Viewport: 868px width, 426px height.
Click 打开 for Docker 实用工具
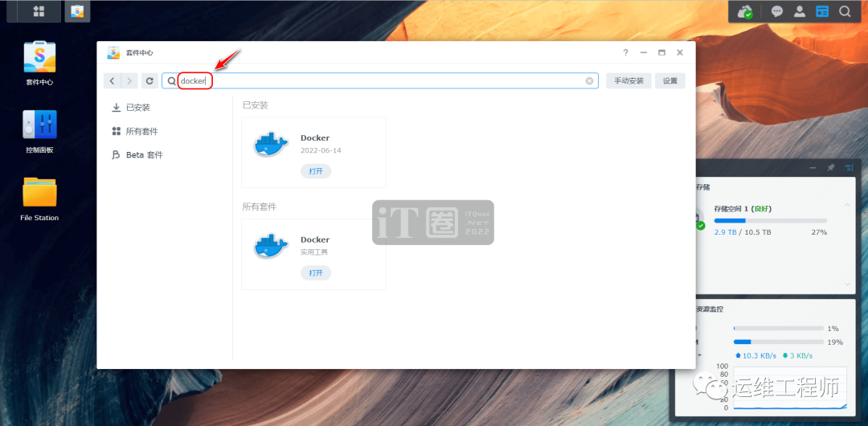click(x=316, y=272)
